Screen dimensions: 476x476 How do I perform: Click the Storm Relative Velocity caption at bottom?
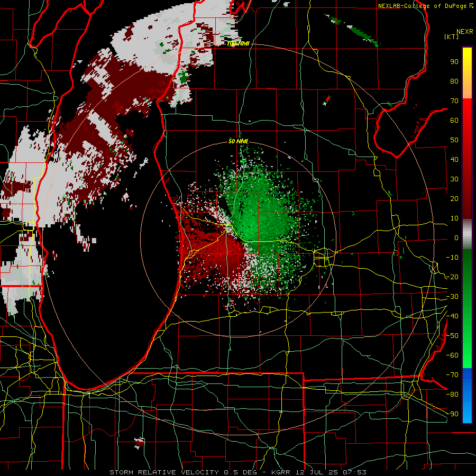point(238,472)
